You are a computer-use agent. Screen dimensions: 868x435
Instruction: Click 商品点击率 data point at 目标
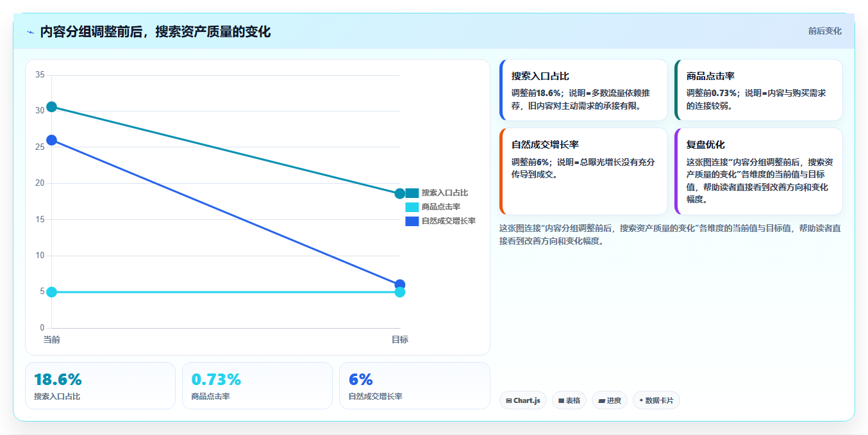(x=400, y=292)
